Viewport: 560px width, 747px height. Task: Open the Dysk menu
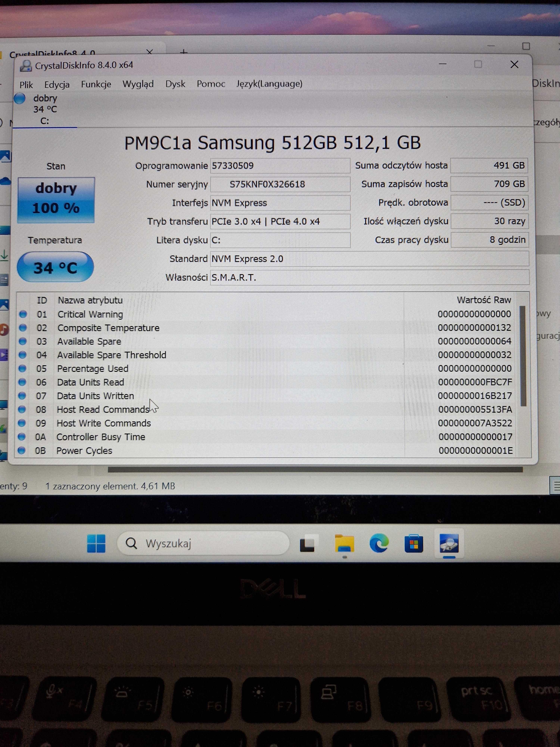click(x=175, y=84)
